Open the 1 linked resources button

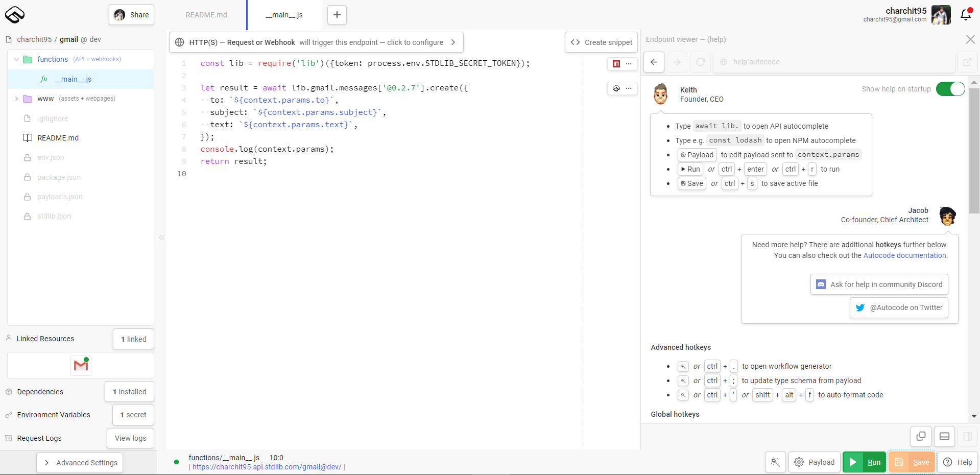tap(133, 339)
